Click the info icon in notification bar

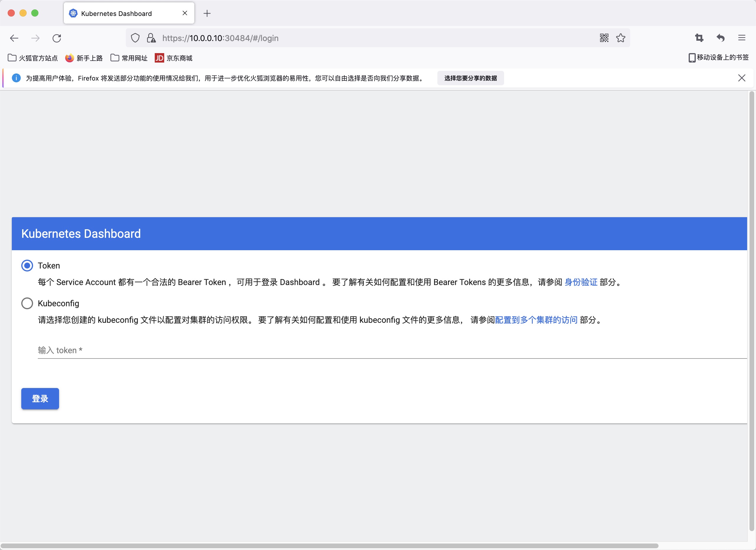(16, 78)
